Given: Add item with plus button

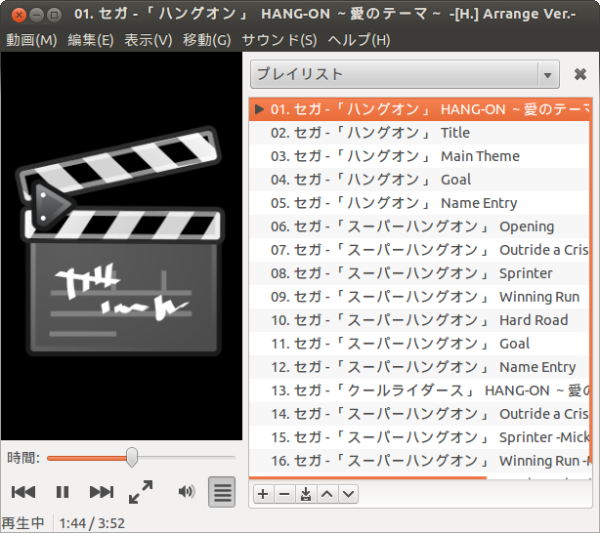Looking at the screenshot, I should [263, 493].
